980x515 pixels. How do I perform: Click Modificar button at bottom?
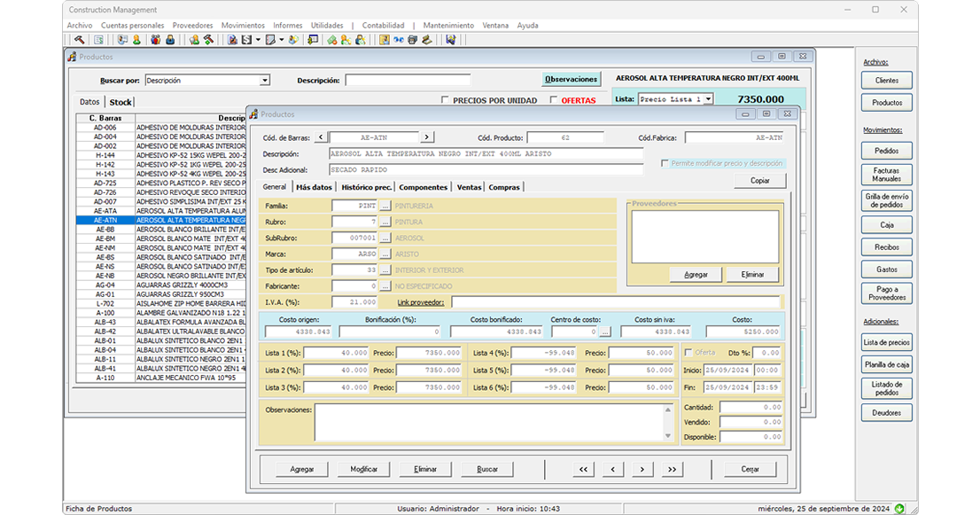pos(364,470)
